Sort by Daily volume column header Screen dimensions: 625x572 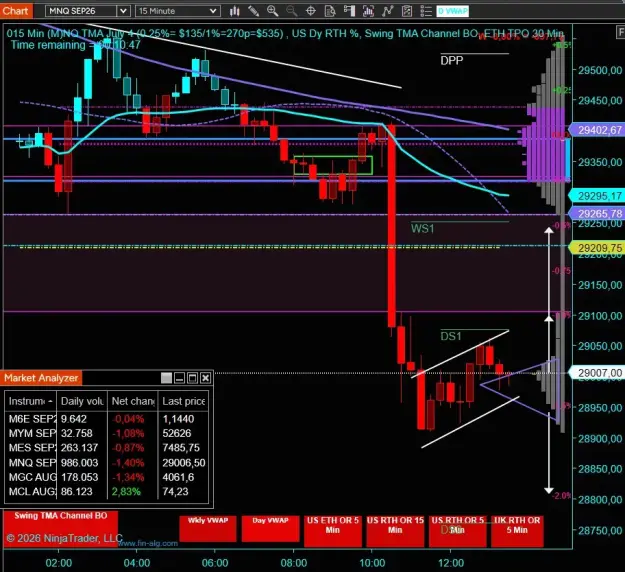click(x=82, y=401)
